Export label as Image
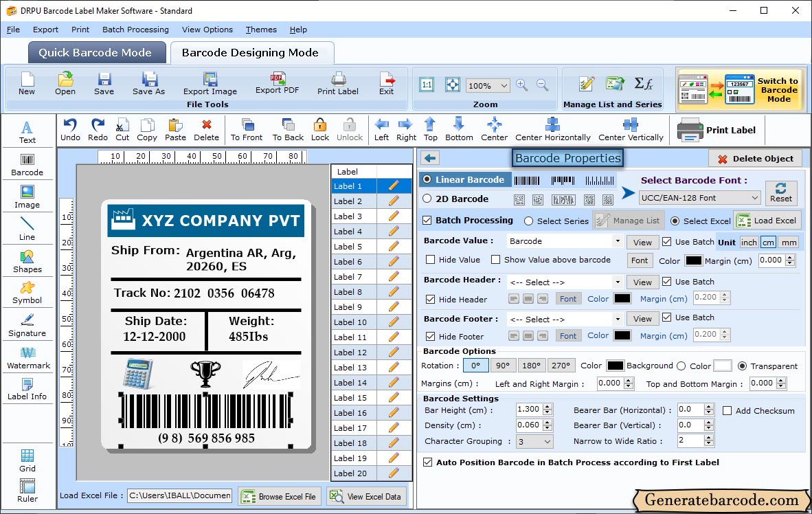The height and width of the screenshot is (514, 812). pos(210,83)
